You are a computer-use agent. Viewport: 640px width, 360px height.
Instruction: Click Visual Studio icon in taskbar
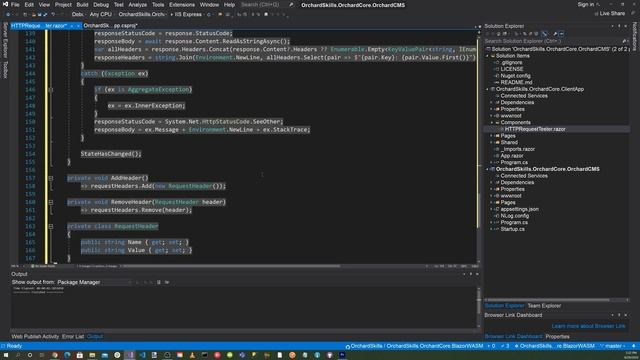[x=130, y=355]
